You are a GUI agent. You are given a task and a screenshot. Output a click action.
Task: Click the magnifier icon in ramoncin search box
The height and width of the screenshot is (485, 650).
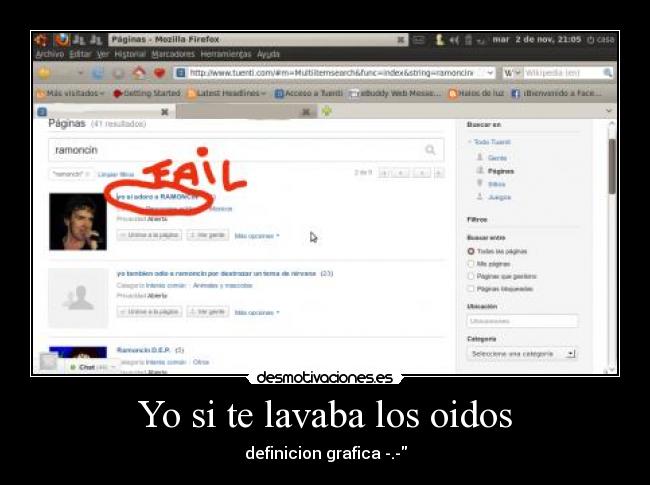[431, 150]
